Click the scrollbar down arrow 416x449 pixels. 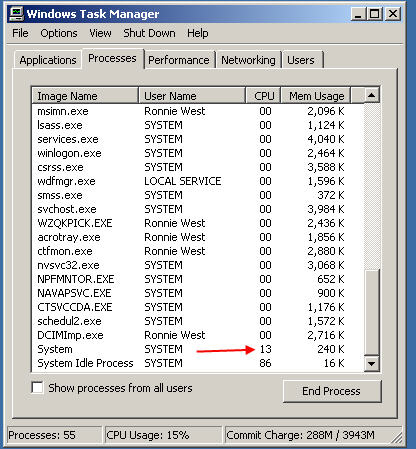(371, 363)
